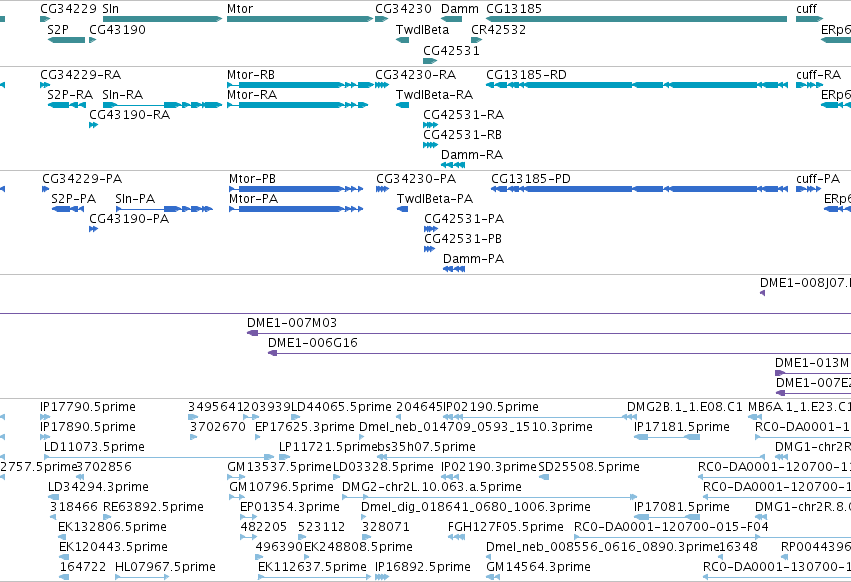Select the IP17790.5prime EST label
851x582 pixels.
point(87,407)
